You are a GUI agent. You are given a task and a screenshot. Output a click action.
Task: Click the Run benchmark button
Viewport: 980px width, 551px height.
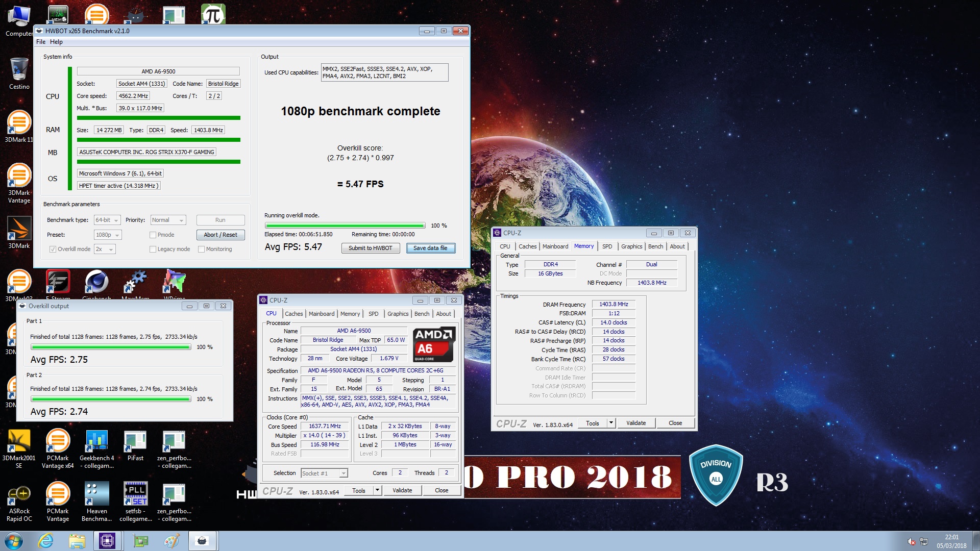tap(220, 220)
